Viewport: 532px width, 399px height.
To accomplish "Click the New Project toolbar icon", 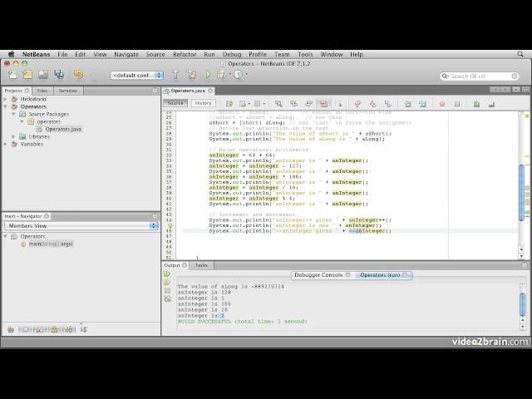I will tap(27, 74).
